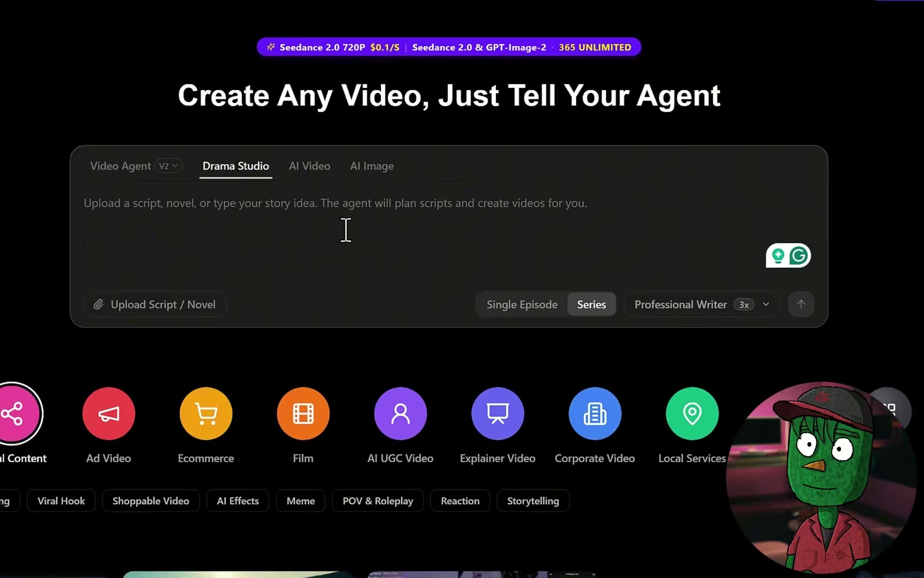The width and height of the screenshot is (924, 578).
Task: Switch to the Video Agent tab
Action: 120,166
